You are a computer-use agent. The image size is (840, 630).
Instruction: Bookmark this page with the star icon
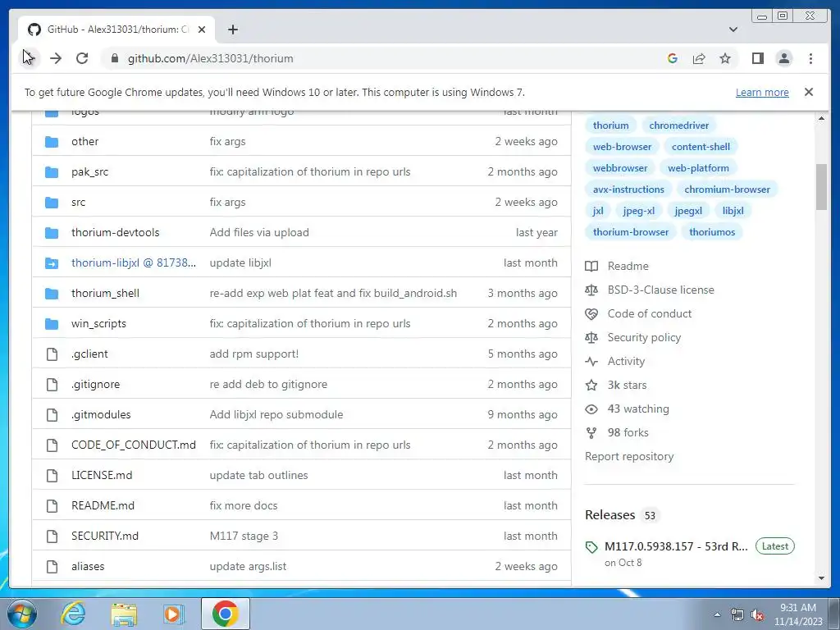tap(725, 58)
